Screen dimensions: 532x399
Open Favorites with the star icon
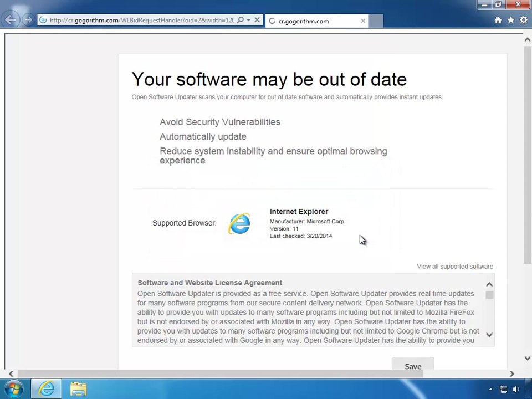click(510, 20)
